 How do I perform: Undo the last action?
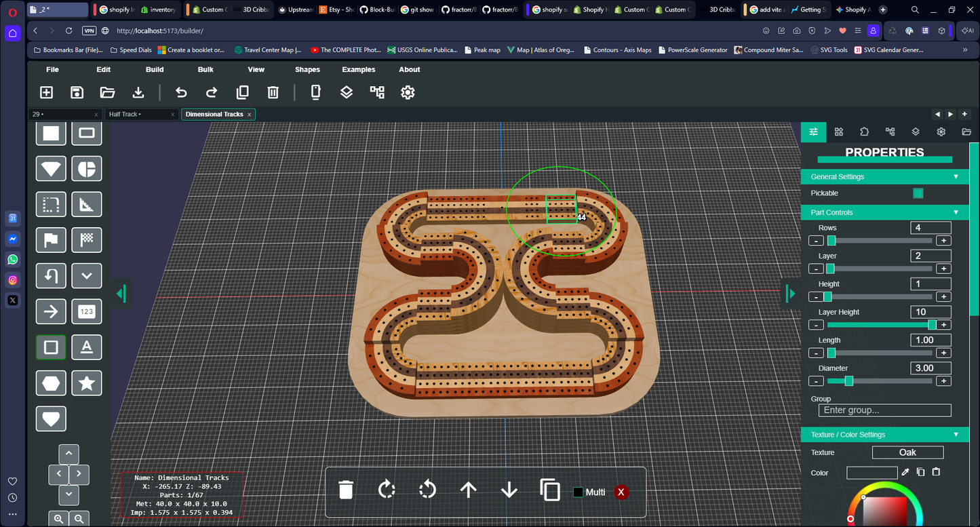(x=181, y=92)
